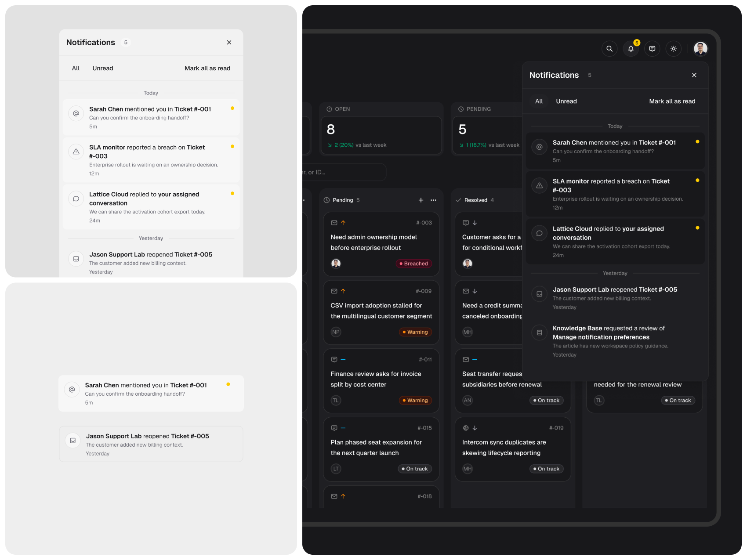Close the light Notifications panel
Screen dimensions: 747x560
229,43
